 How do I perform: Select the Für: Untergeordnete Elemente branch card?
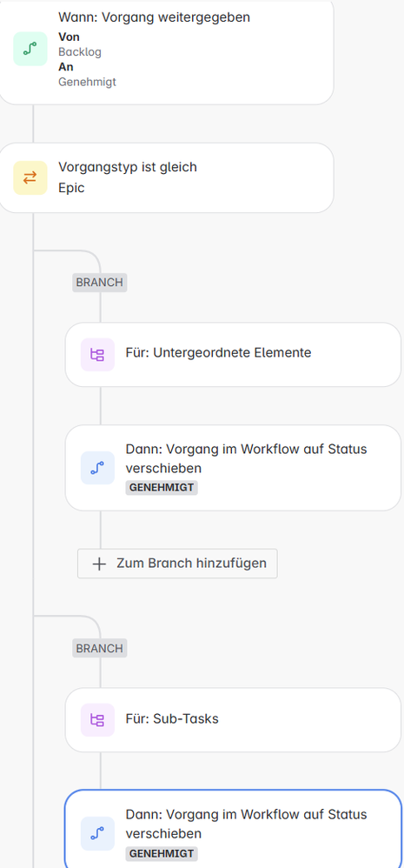(x=233, y=354)
